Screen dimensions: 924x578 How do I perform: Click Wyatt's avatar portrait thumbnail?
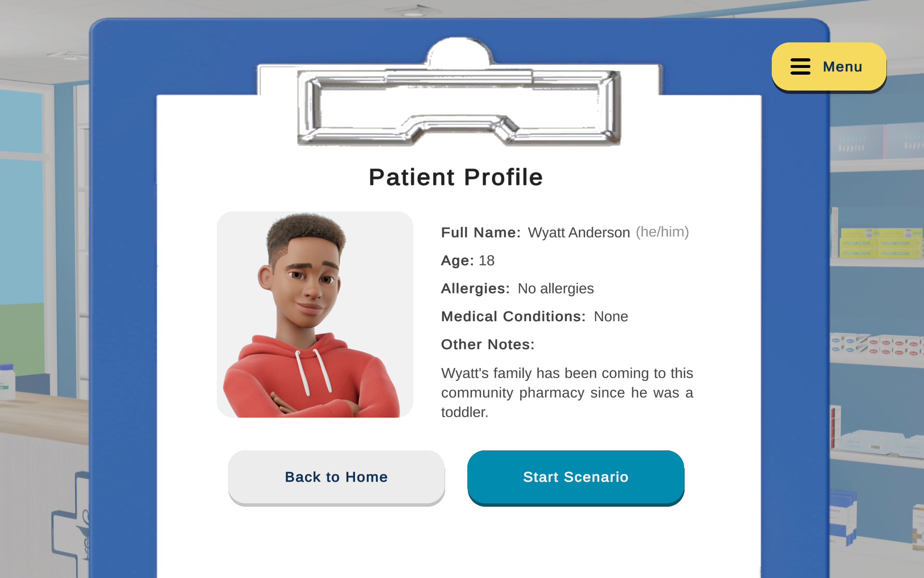click(315, 314)
